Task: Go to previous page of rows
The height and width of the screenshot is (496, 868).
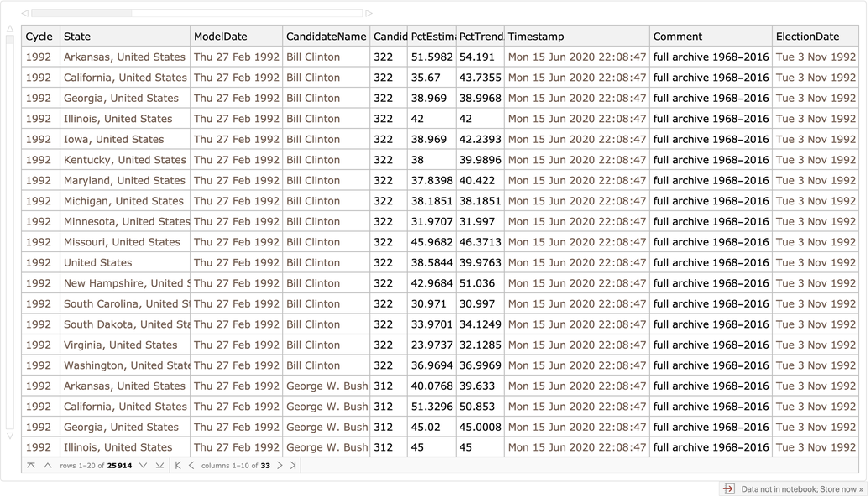Action: pos(48,465)
